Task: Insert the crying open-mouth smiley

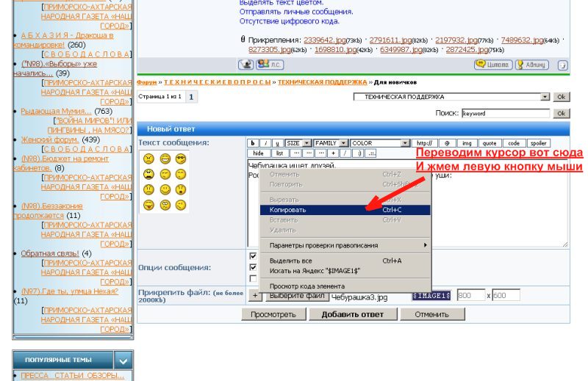Action: pos(148,174)
